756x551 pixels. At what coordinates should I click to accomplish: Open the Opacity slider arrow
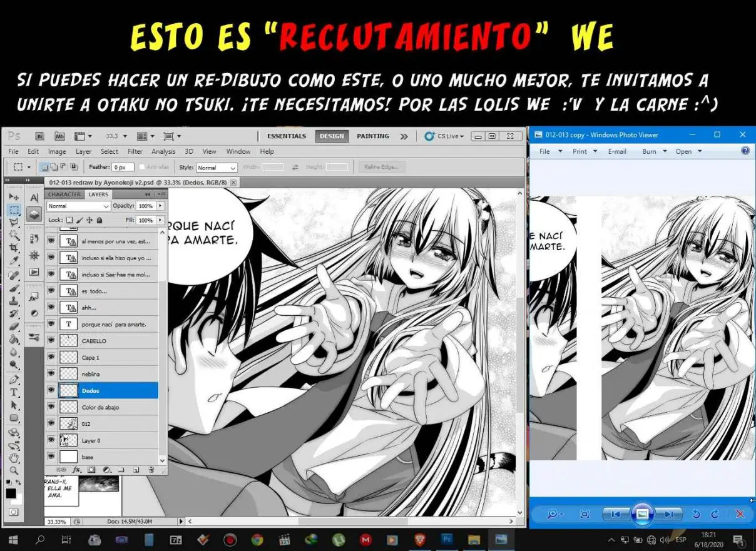click(161, 206)
